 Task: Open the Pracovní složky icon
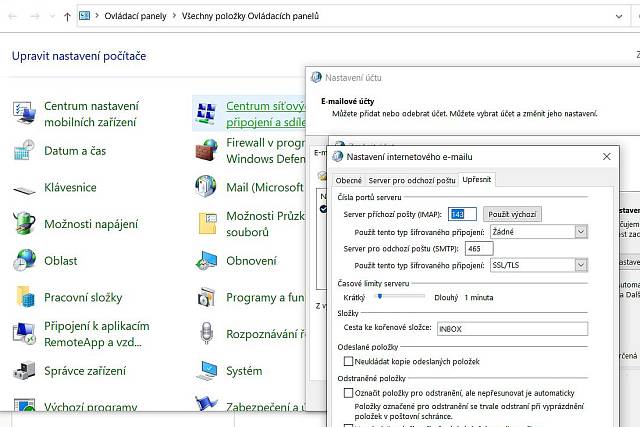point(24,297)
